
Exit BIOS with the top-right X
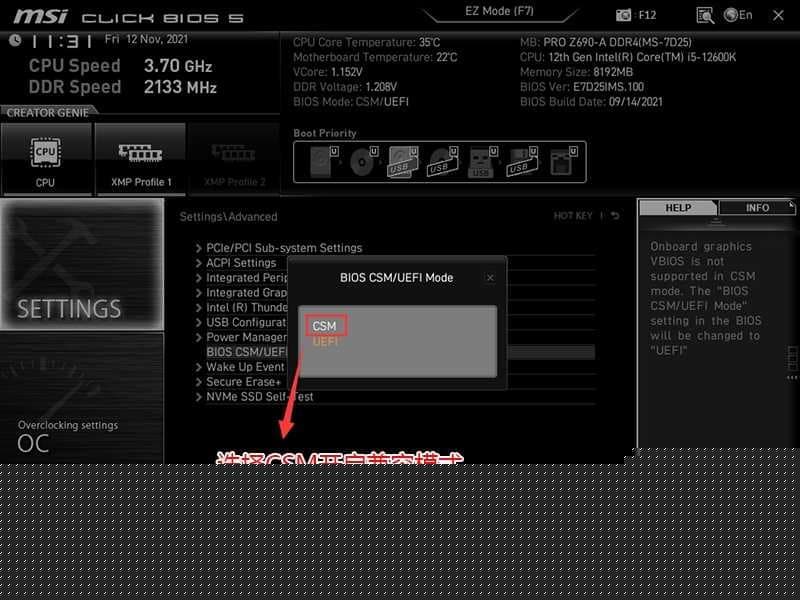pyautogui.click(x=778, y=15)
